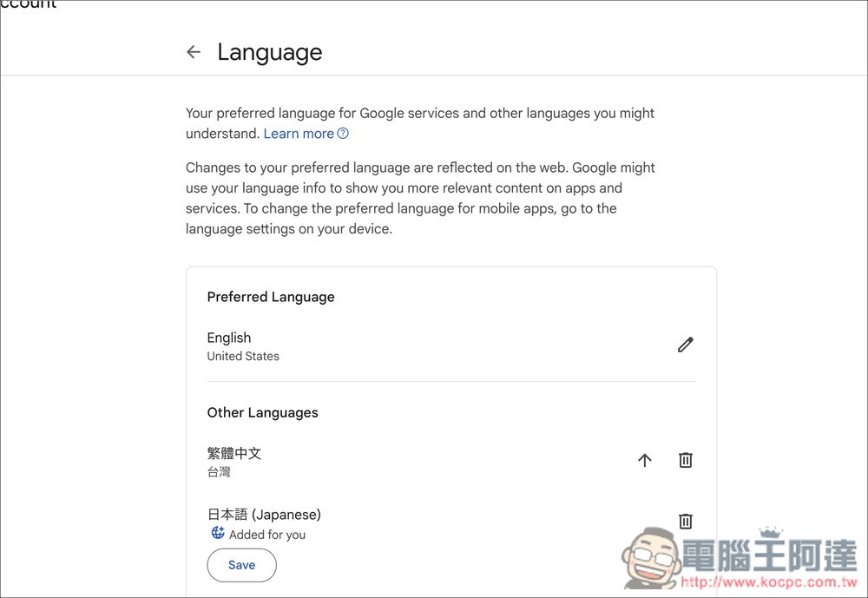Click the Added for you label
This screenshot has width=868, height=598.
pos(267,535)
